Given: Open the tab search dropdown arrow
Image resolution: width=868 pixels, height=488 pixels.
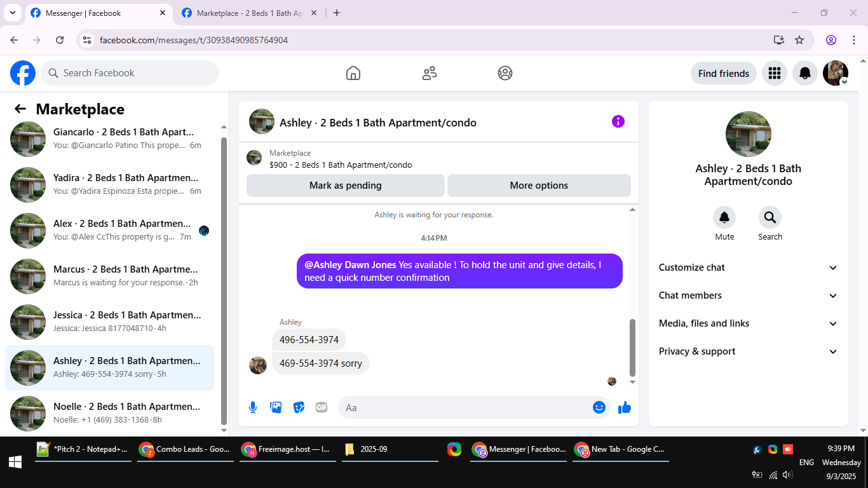Looking at the screenshot, I should pyautogui.click(x=12, y=13).
